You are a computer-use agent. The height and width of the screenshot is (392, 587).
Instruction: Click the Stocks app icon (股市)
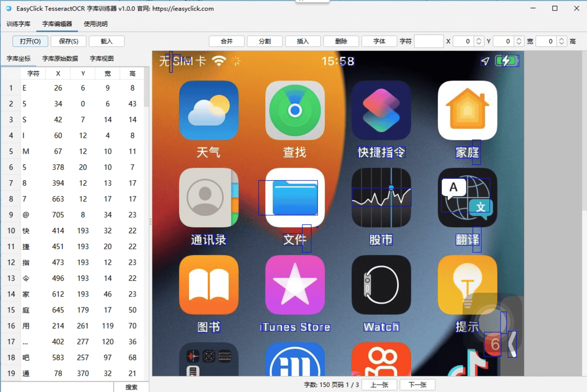pyautogui.click(x=381, y=198)
